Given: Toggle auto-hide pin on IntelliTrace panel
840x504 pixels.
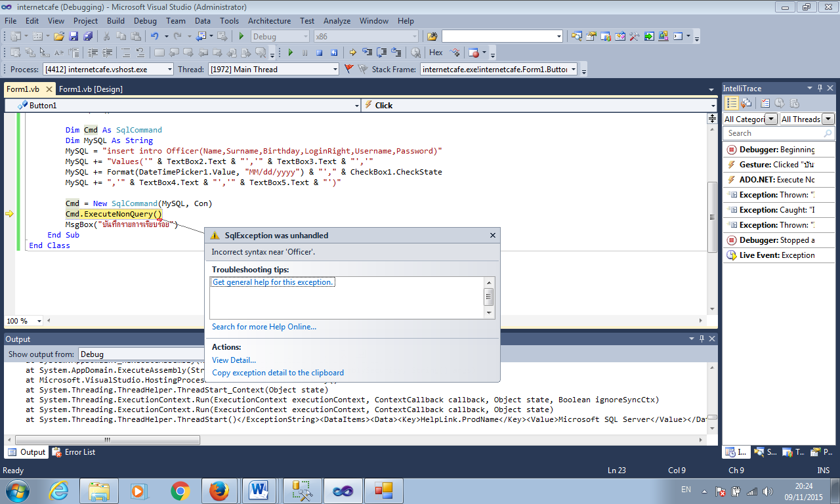Looking at the screenshot, I should [820, 88].
